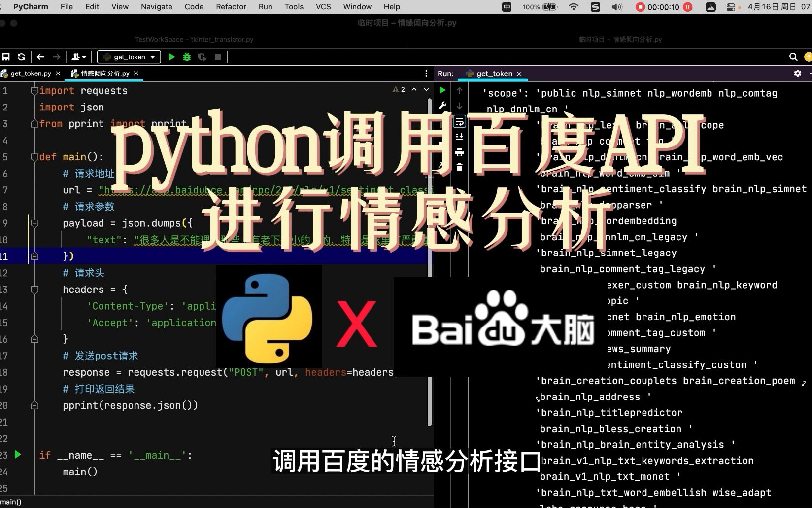Toggle scroll-to-end in the console sidebar
812x508 pixels.
(459, 137)
